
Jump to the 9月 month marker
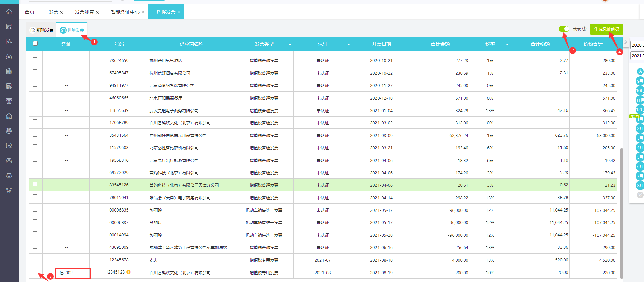pos(640,81)
